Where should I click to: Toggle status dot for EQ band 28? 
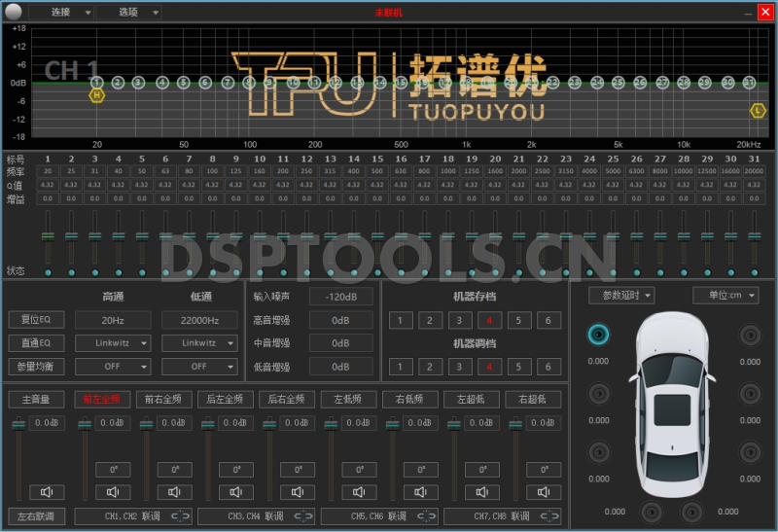pyautogui.click(x=684, y=272)
